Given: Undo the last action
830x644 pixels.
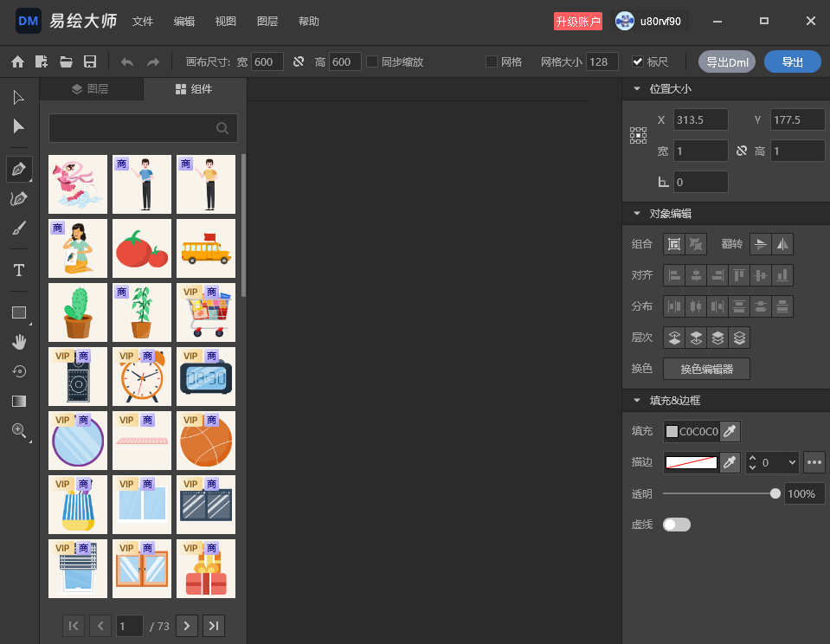Looking at the screenshot, I should (127, 62).
